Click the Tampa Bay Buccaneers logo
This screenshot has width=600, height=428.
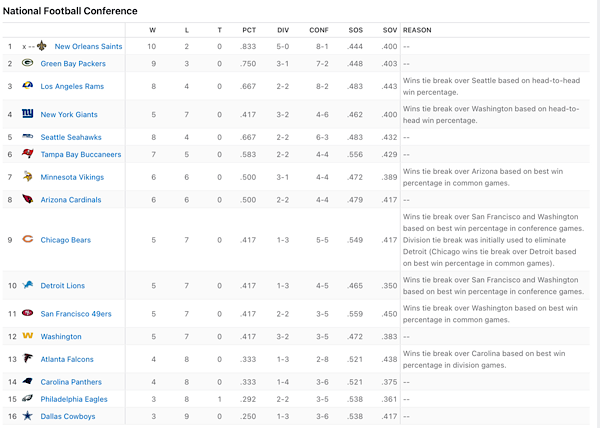click(x=27, y=154)
